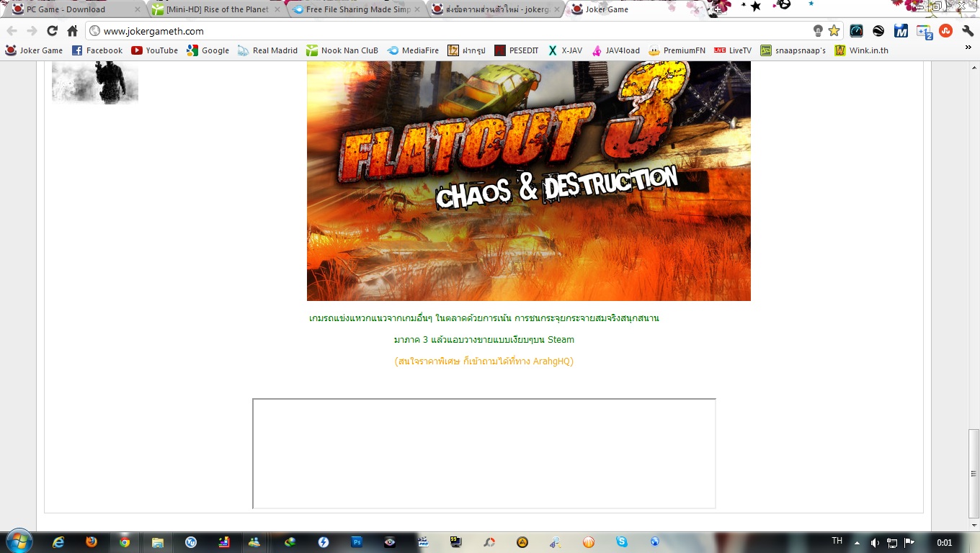Image resolution: width=980 pixels, height=553 pixels.
Task: Click the Google +1 extension icon
Action: coord(924,31)
